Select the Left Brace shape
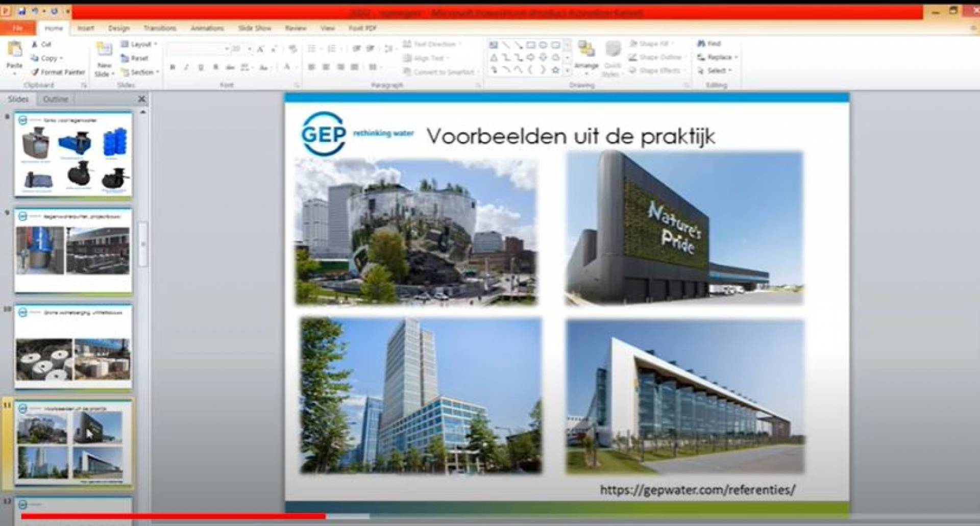 pos(531,70)
